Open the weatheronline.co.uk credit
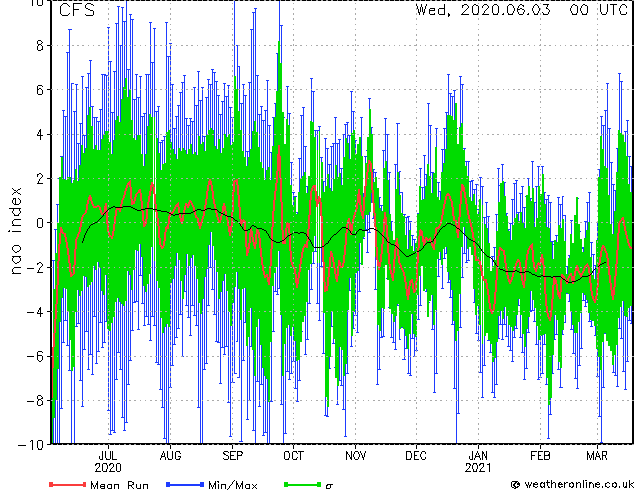The width and height of the screenshot is (634, 490). click(572, 484)
